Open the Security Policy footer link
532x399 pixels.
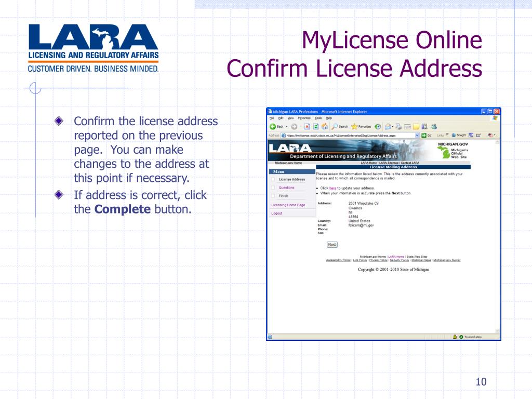point(400,260)
